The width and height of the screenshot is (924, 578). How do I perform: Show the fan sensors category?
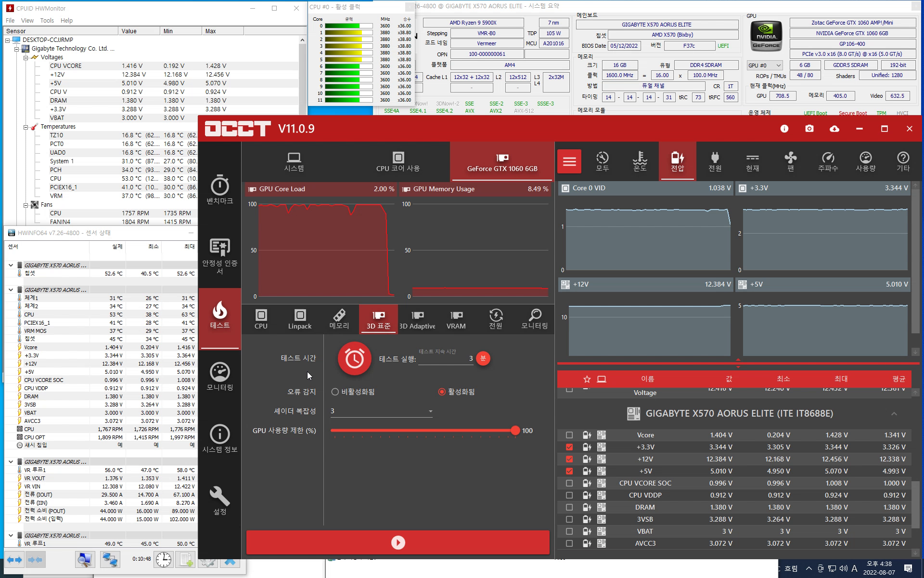(x=790, y=161)
